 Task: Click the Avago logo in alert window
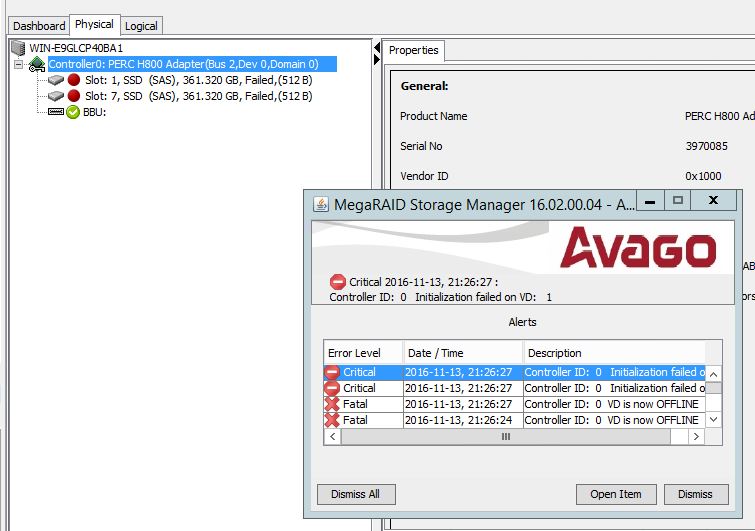tap(638, 247)
